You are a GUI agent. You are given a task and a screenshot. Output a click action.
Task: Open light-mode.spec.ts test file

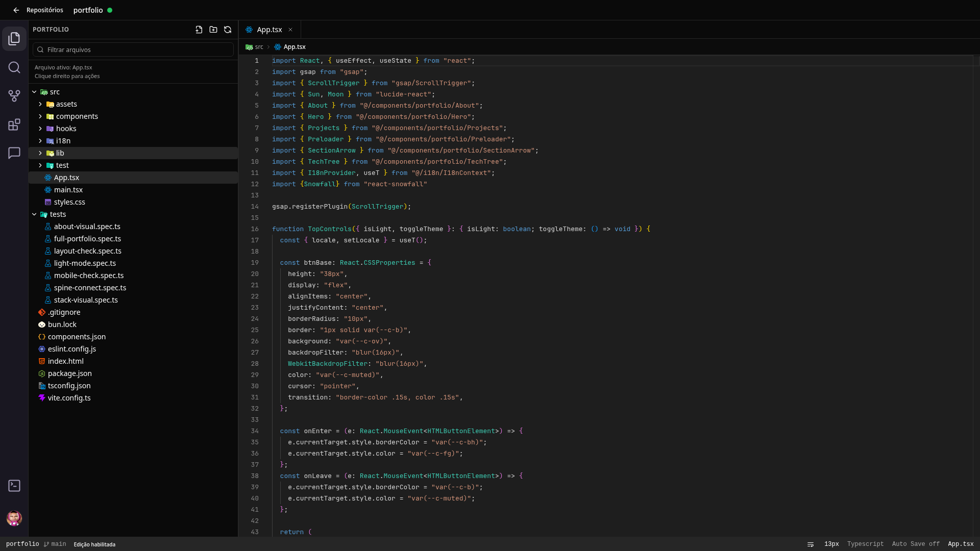point(133,263)
